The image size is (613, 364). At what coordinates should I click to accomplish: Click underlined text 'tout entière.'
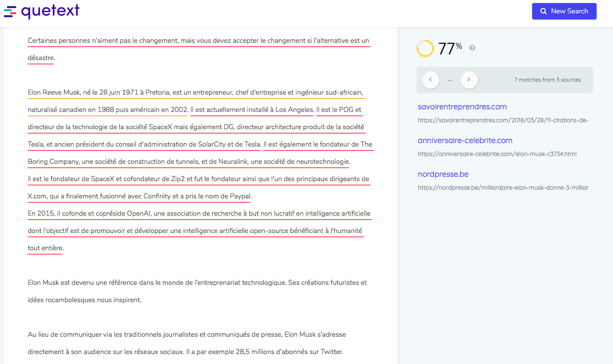coord(46,248)
